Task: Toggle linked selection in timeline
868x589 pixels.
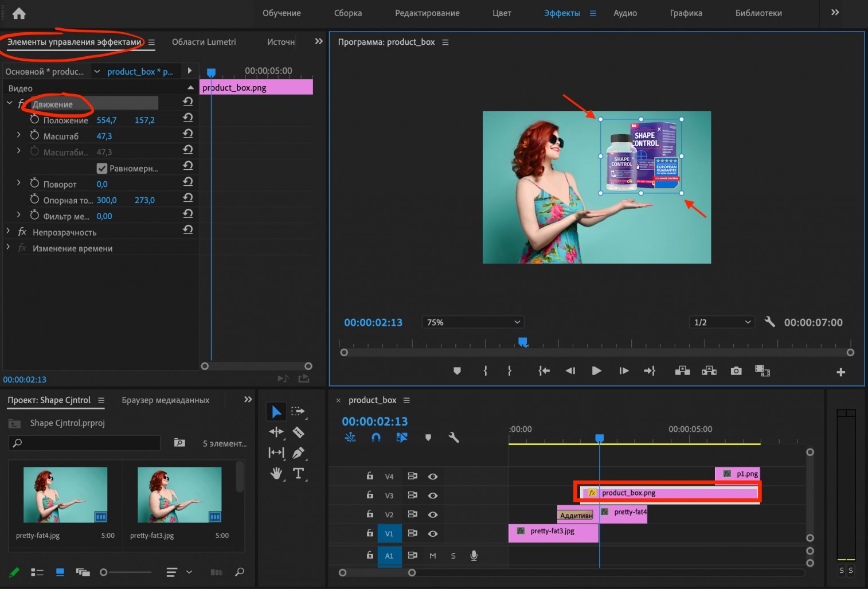Action: coord(402,438)
